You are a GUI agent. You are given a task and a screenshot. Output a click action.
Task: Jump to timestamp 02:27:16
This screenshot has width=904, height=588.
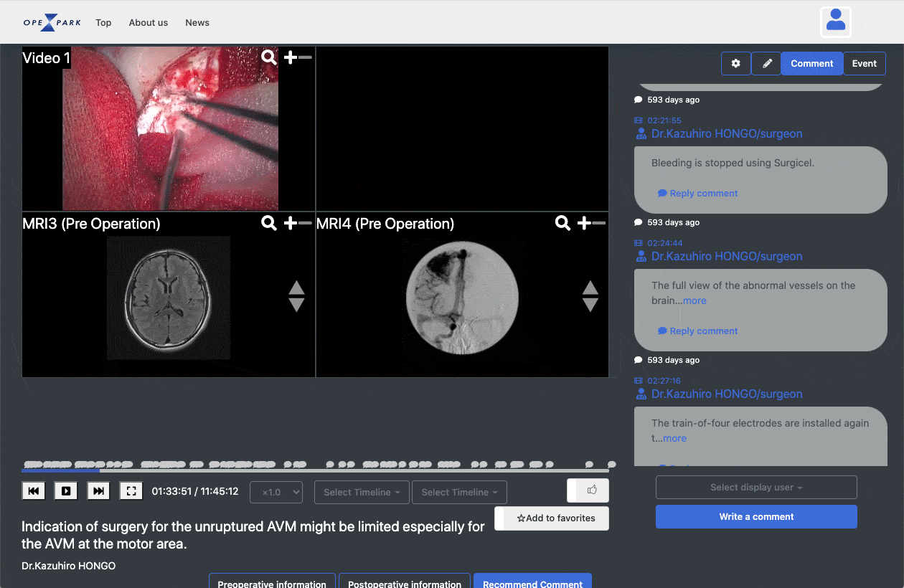[x=664, y=381]
